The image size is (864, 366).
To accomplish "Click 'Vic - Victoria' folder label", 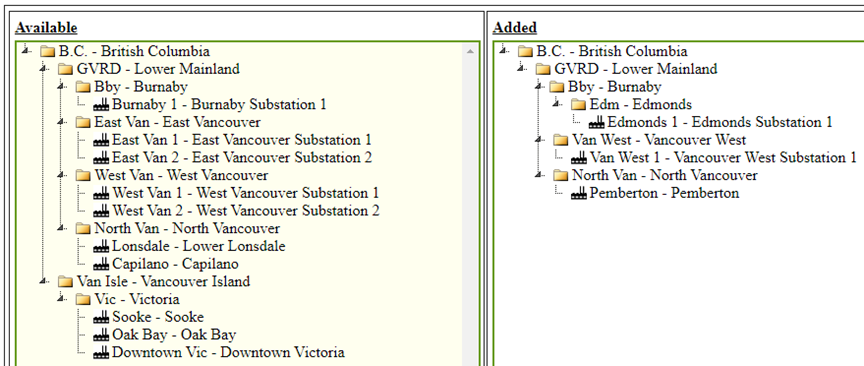I will 137,299.
